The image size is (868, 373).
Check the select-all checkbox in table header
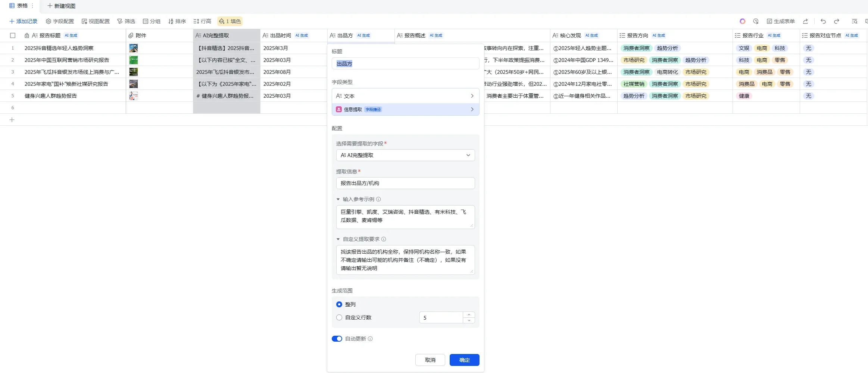click(13, 35)
